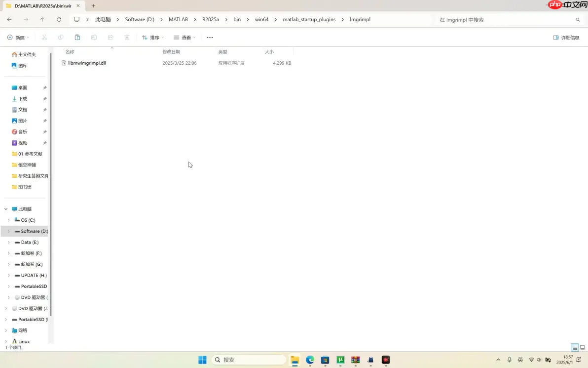Click the Copy icon in the toolbar
This screenshot has height=368, width=588.
61,37
